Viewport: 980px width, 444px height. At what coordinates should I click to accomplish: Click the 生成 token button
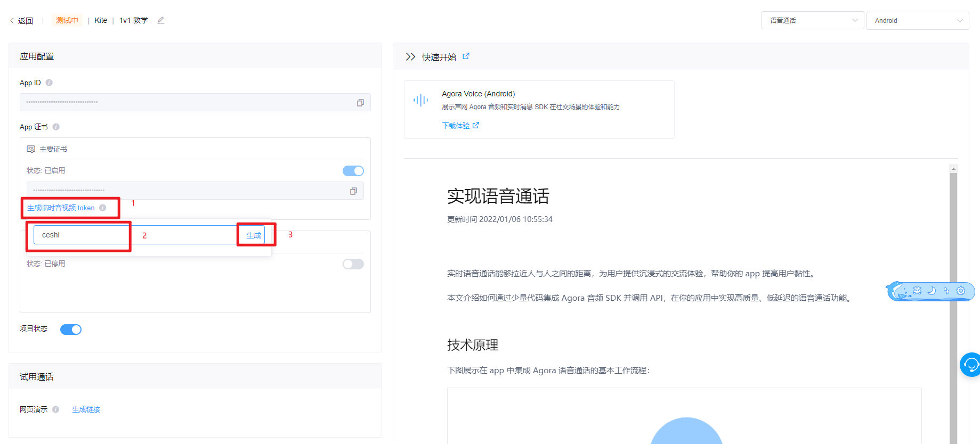click(254, 235)
